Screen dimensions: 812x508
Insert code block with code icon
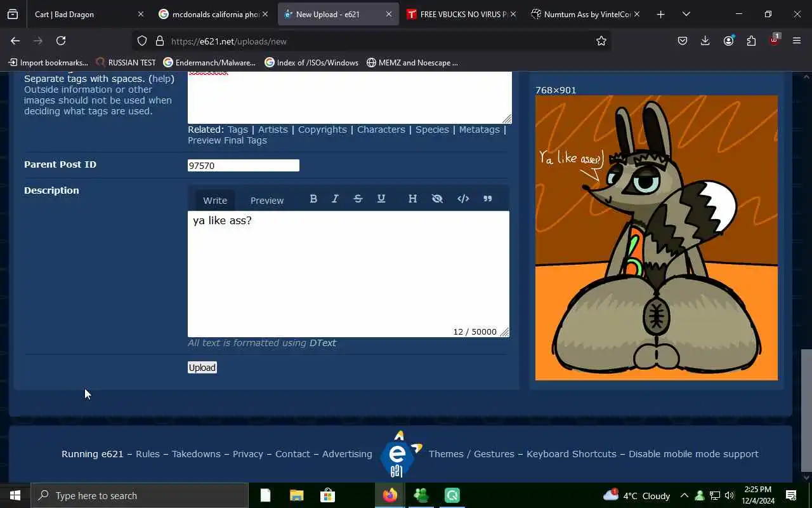point(463,199)
